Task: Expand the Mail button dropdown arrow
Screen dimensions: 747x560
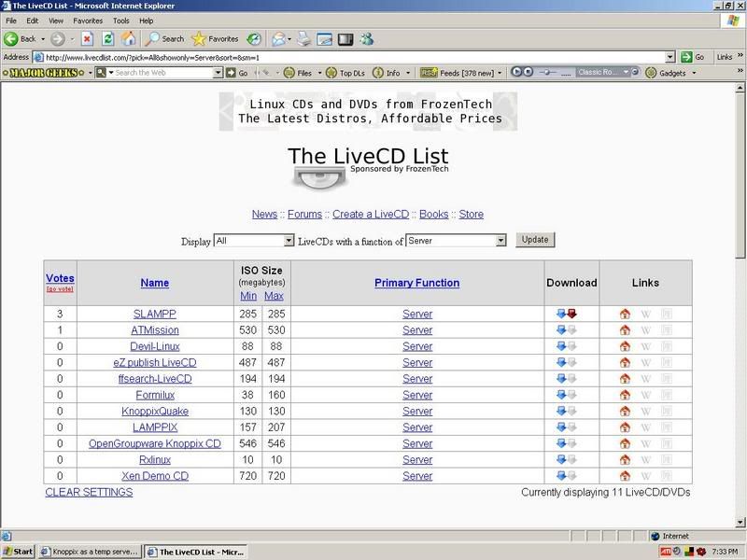Action: [x=289, y=39]
